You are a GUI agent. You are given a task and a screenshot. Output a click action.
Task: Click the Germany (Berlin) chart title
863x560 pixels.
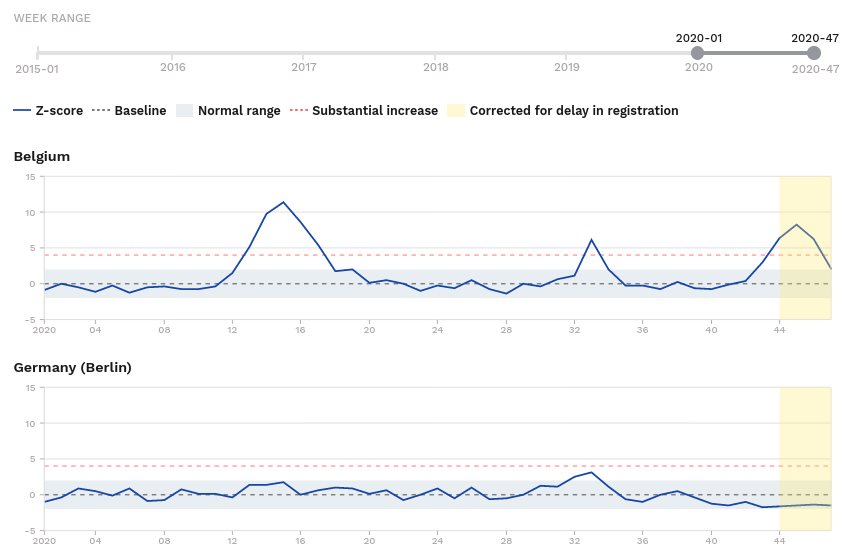pyautogui.click(x=73, y=367)
